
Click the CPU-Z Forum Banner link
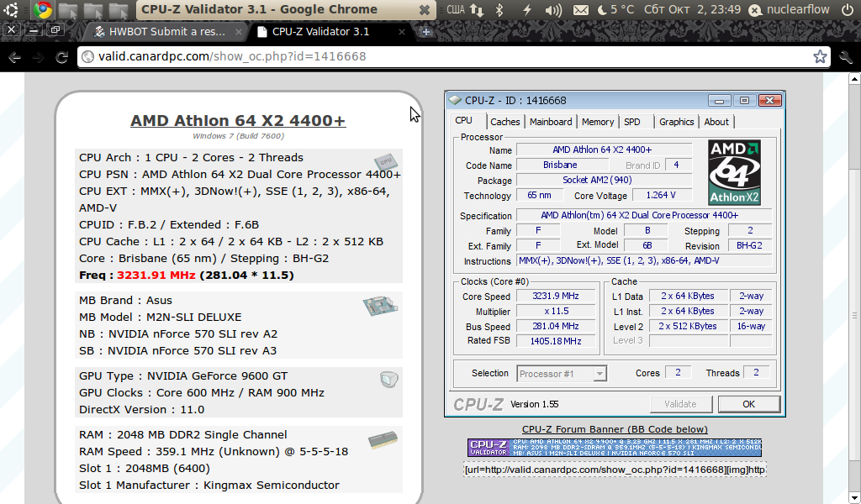(x=615, y=429)
